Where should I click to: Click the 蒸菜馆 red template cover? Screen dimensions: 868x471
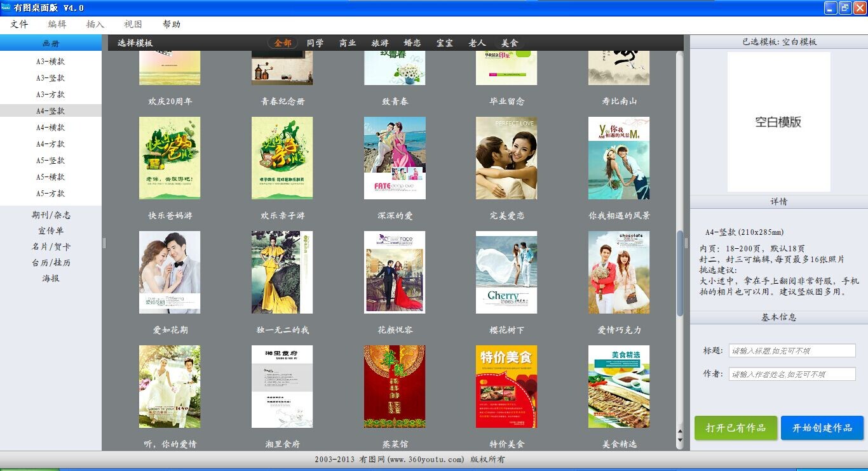[x=395, y=387]
